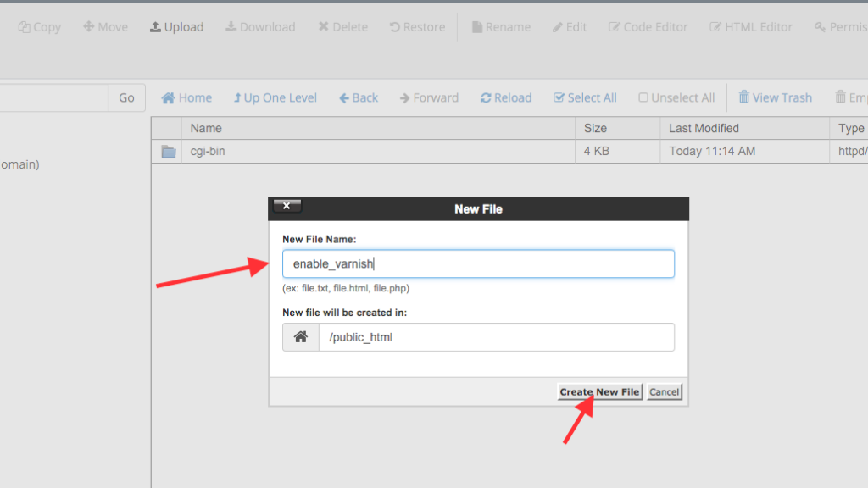
Task: Go to Home directory
Action: pos(186,98)
